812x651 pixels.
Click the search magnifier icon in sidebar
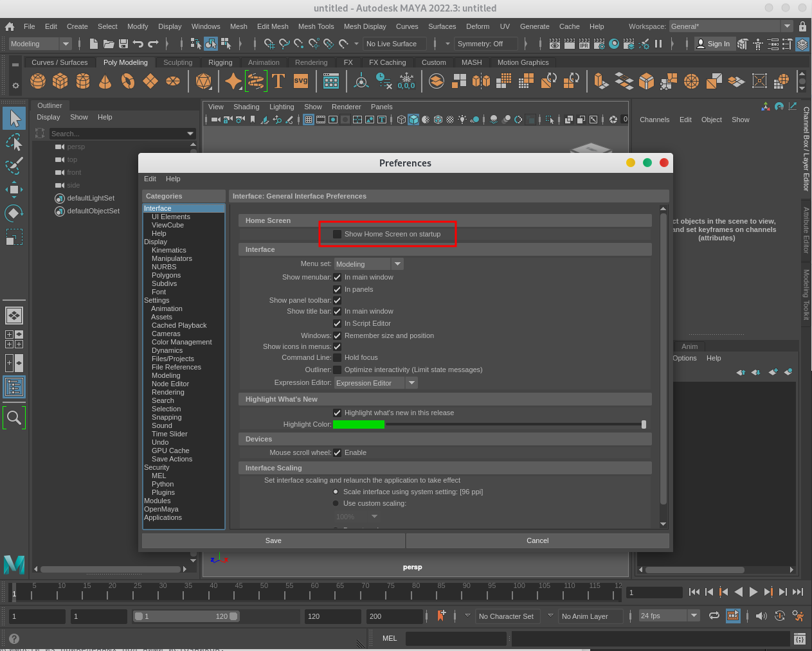[14, 418]
